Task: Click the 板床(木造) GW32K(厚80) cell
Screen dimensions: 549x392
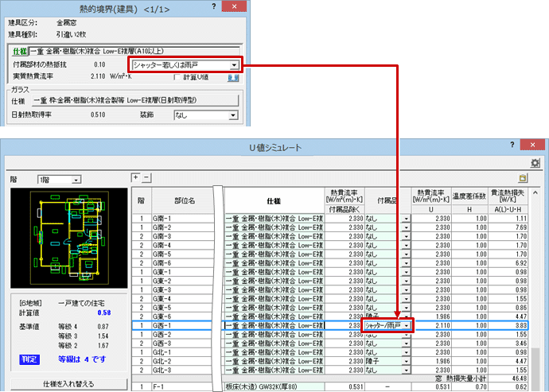Action: pyautogui.click(x=274, y=386)
